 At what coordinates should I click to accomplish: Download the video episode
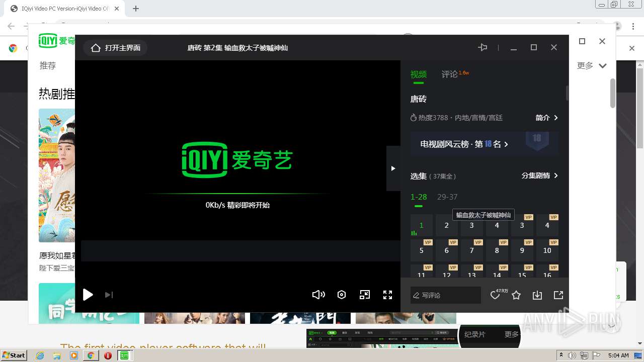(x=537, y=295)
